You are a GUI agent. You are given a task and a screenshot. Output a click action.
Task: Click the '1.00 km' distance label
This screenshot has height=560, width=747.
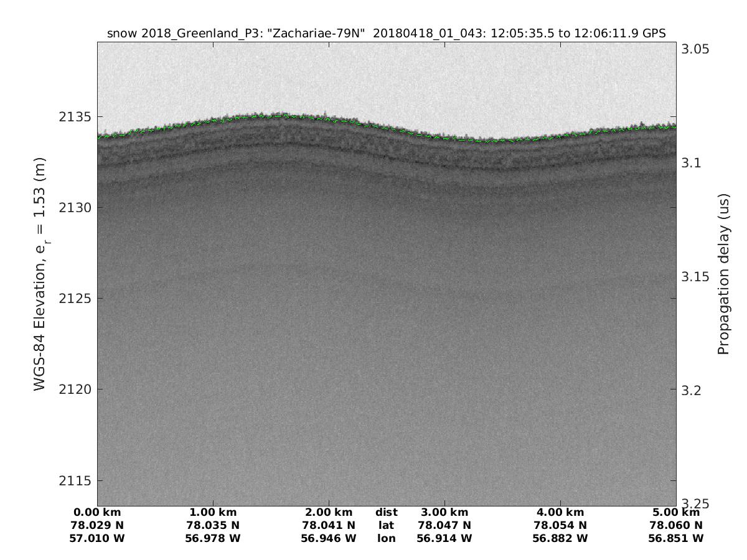(x=213, y=513)
